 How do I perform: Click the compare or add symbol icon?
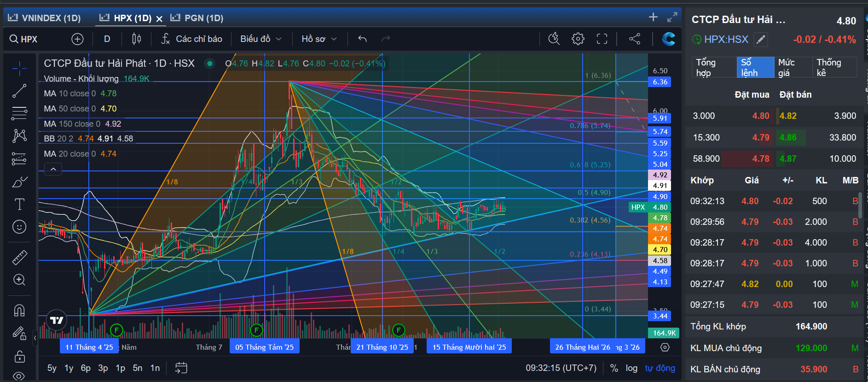77,39
